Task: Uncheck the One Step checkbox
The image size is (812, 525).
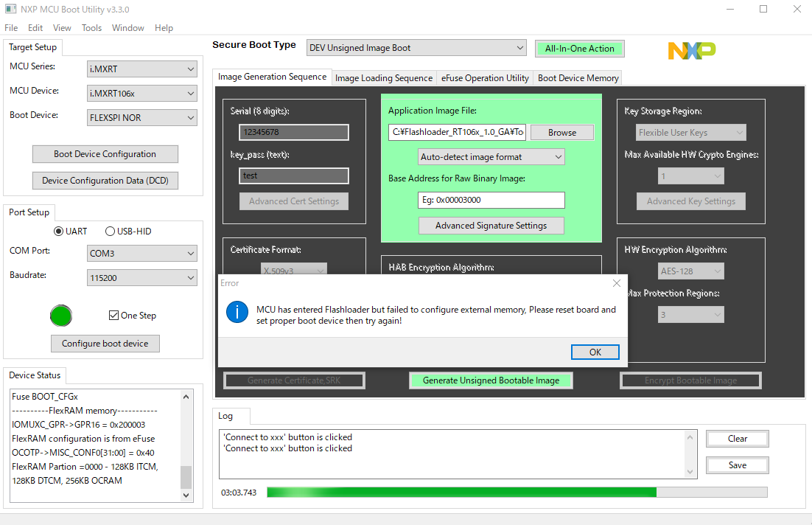Action: [112, 315]
